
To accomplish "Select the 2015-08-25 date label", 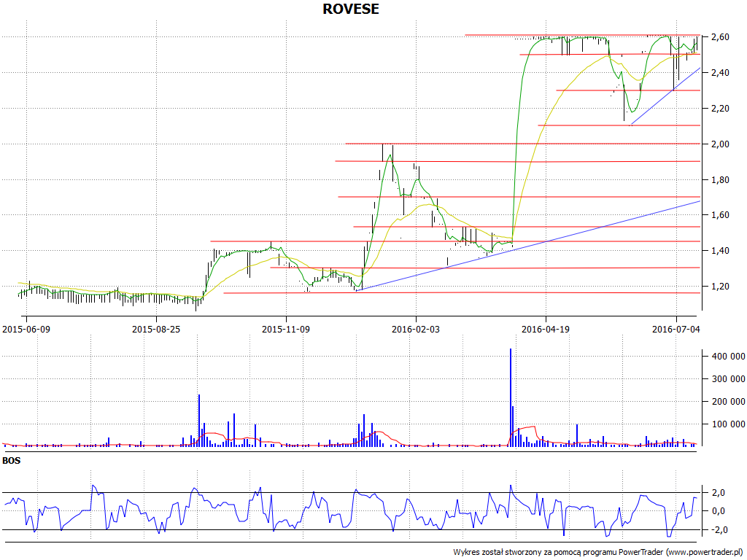I will coord(156,329).
